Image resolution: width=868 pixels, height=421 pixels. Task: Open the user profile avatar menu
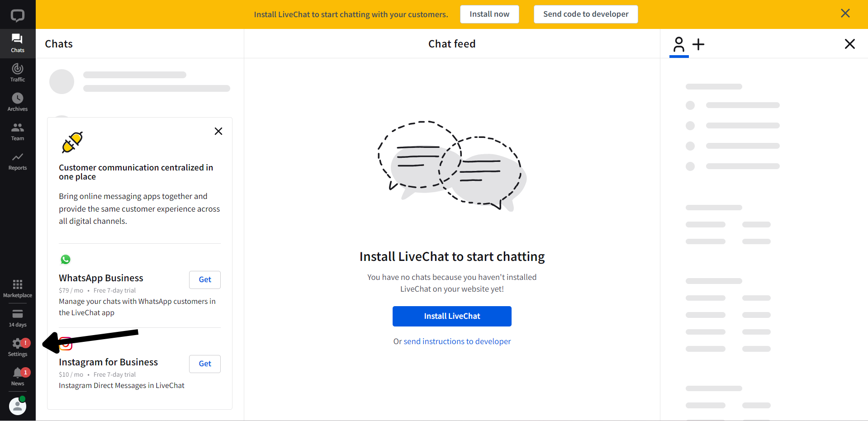point(18,406)
